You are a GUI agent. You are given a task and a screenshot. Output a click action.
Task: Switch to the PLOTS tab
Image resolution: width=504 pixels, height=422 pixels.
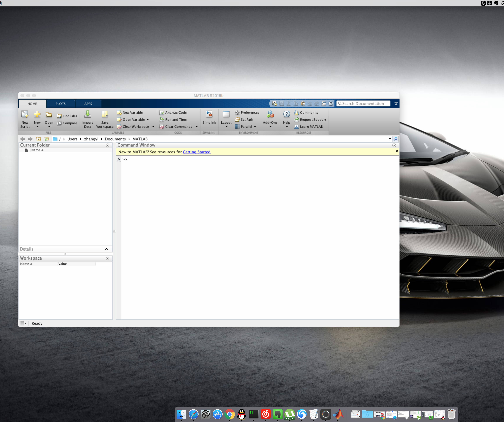(61, 104)
